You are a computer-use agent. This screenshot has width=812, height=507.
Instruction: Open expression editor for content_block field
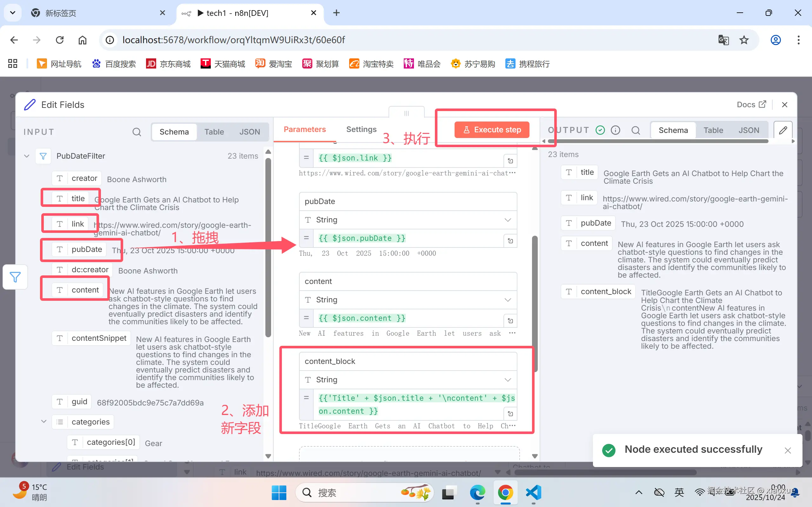pos(510,414)
